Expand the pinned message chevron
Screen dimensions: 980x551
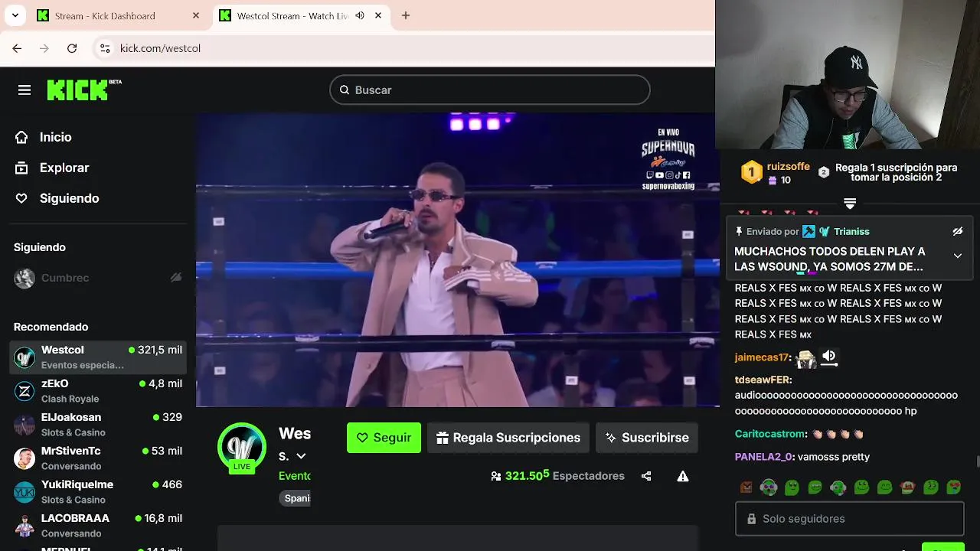(x=957, y=256)
